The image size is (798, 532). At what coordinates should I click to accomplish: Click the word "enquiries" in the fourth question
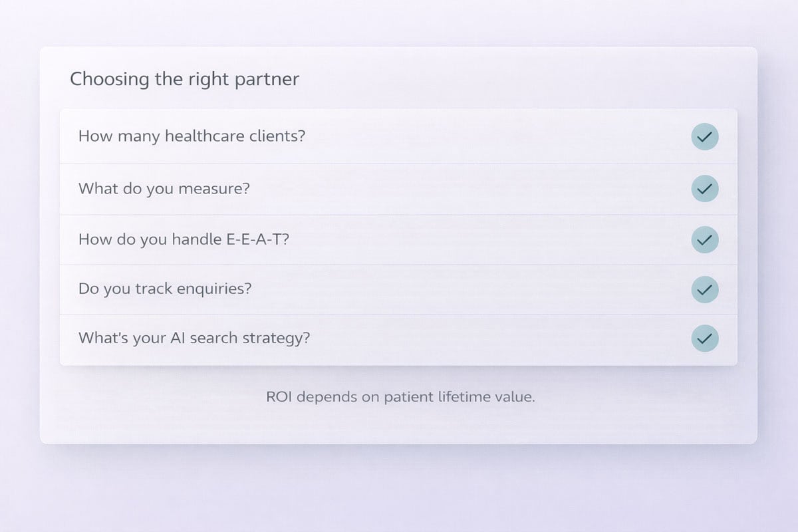pyautogui.click(x=215, y=289)
